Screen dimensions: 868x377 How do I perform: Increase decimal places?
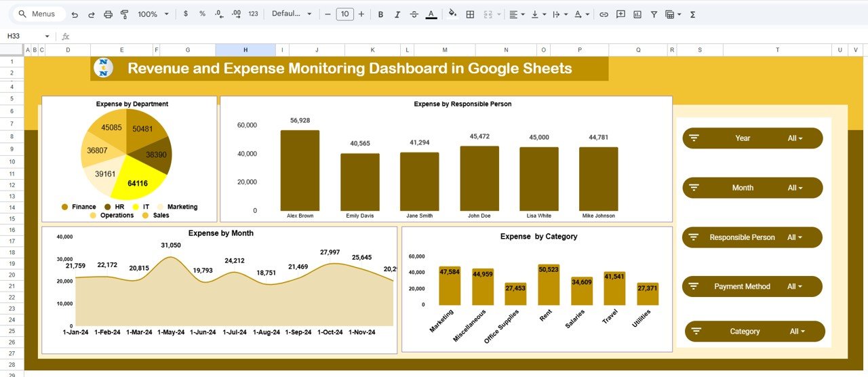coord(236,14)
